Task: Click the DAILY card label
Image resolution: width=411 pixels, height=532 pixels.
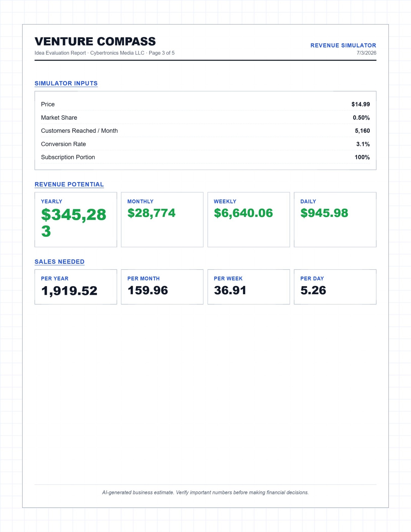Action: click(x=308, y=202)
